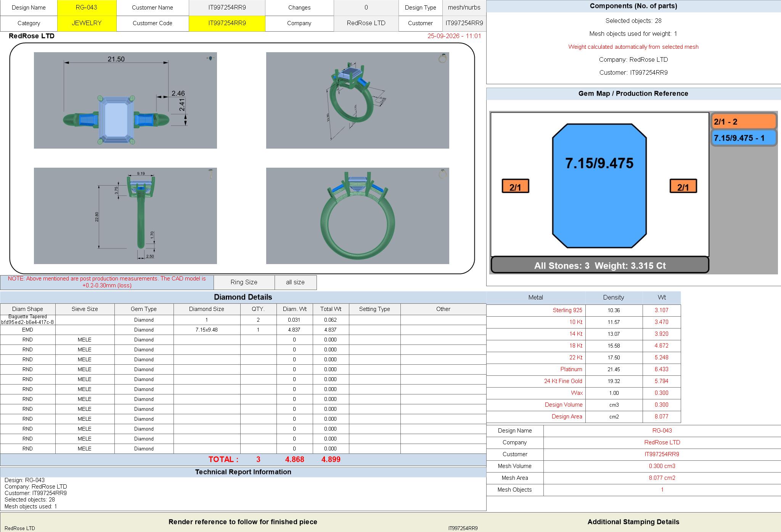This screenshot has width=781, height=532.
Task: Click the ring icon in perspective render corner
Action: point(442,58)
